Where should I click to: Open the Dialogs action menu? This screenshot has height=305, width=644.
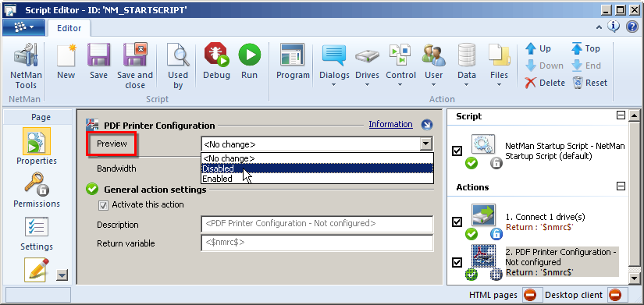point(334,66)
